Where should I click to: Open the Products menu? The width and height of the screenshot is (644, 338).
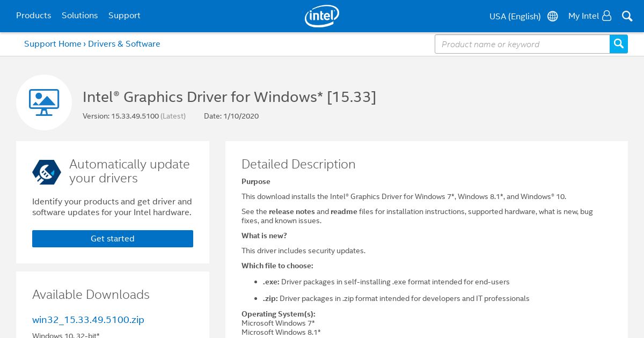[33, 16]
